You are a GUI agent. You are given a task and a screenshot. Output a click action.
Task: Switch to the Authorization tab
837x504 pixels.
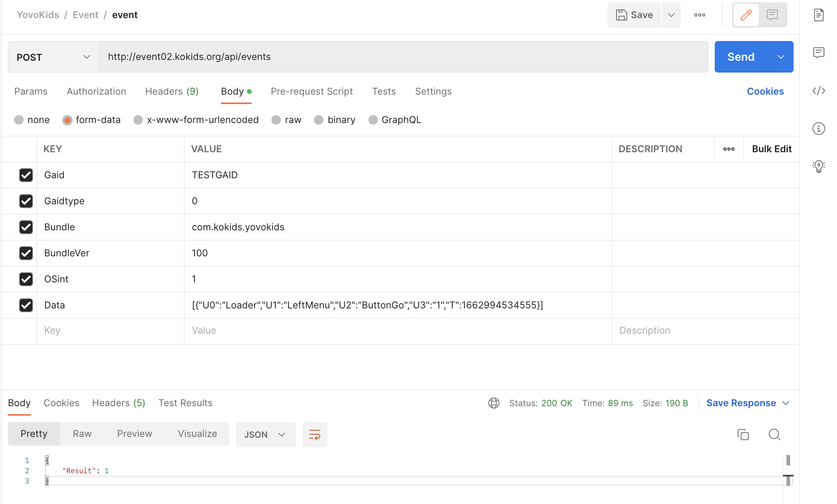pyautogui.click(x=96, y=91)
